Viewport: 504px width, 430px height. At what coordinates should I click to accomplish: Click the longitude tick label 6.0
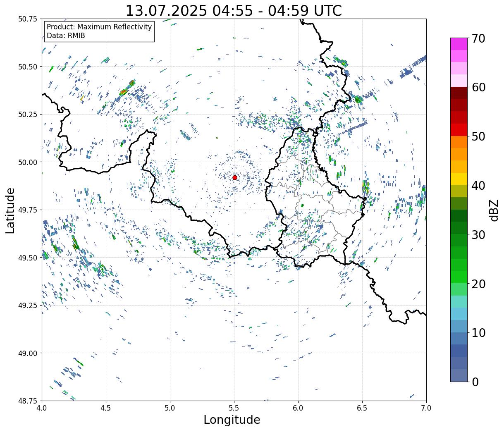click(298, 408)
